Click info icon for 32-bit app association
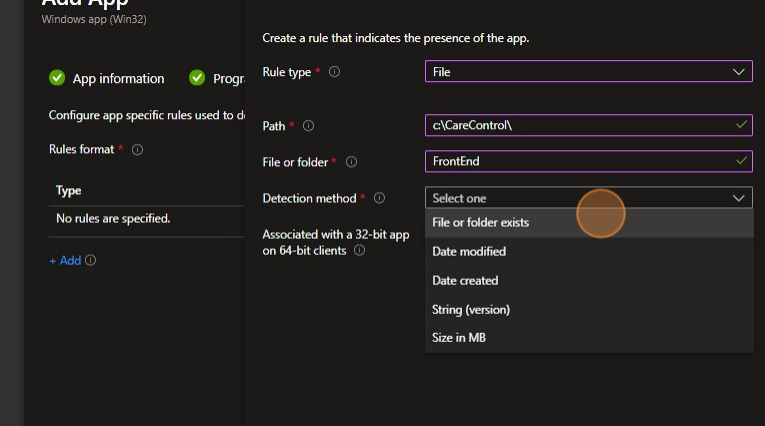Image resolution: width=765 pixels, height=426 pixels. (x=359, y=250)
